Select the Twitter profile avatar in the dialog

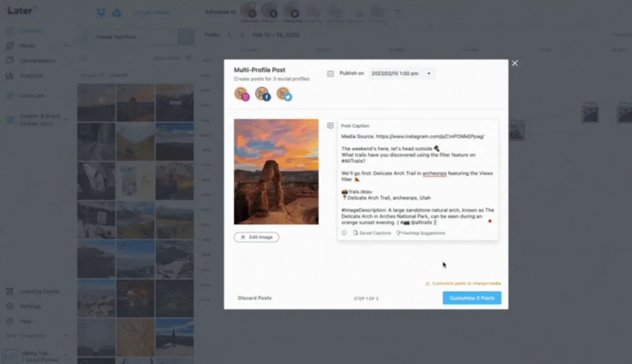(x=284, y=94)
